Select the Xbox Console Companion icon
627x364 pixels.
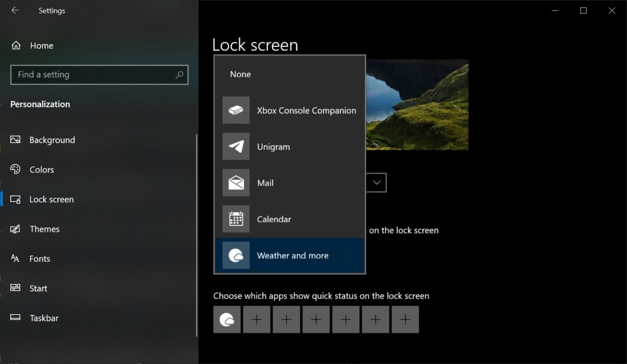236,110
